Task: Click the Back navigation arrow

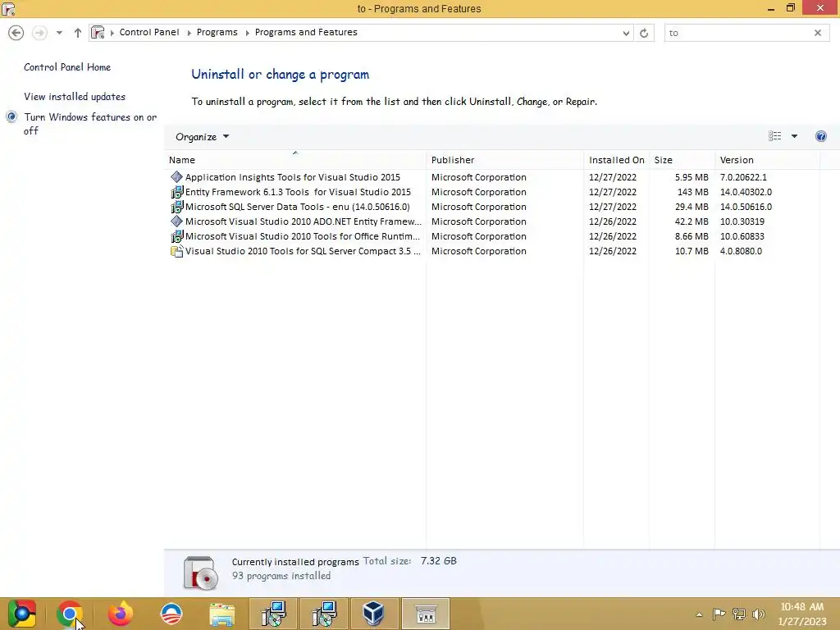Action: (x=16, y=33)
